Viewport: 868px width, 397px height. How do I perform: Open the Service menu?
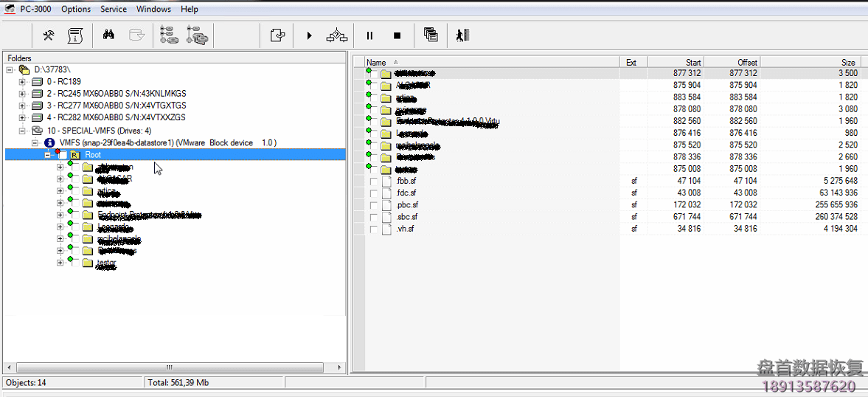114,10
